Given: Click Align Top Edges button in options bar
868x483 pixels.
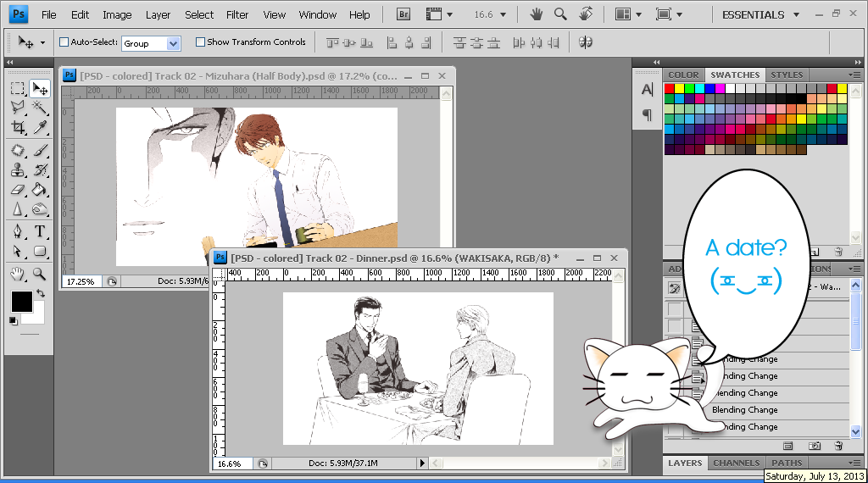Looking at the screenshot, I should pos(332,42).
